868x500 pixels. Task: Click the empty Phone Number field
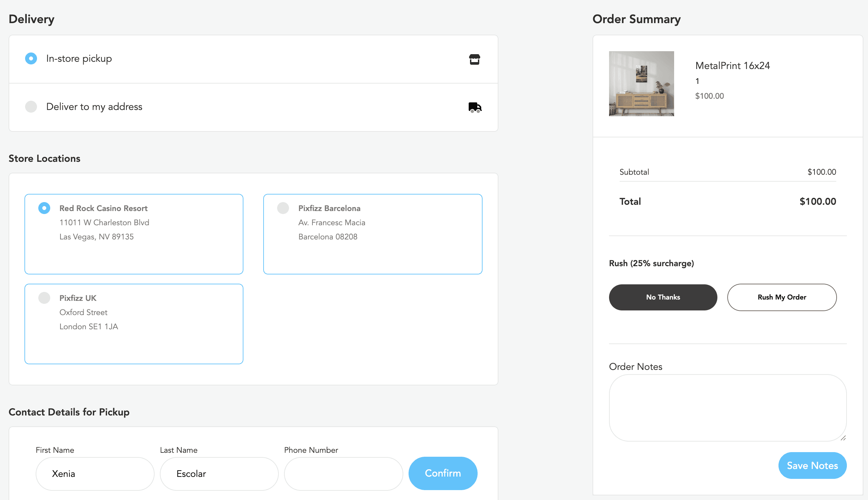tap(344, 474)
